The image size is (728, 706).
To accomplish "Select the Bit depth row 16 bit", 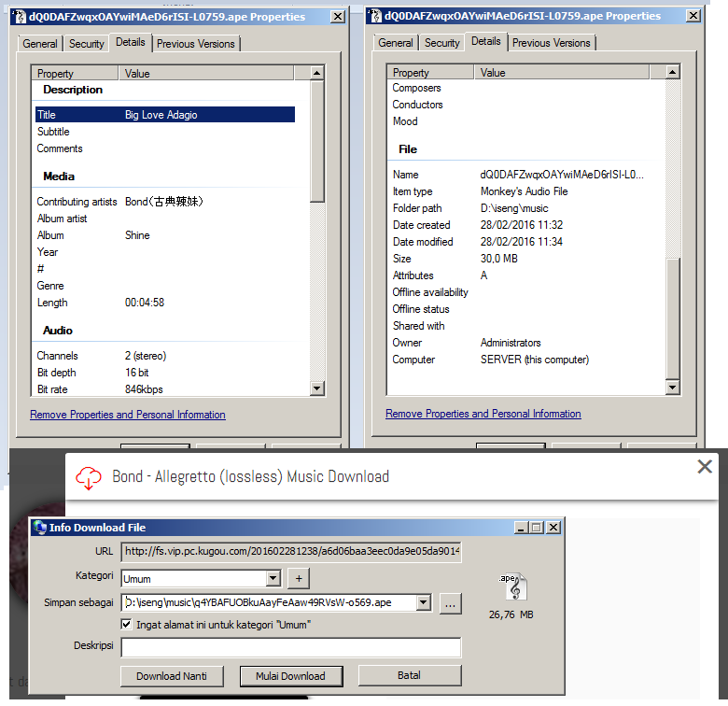I will coord(165,373).
